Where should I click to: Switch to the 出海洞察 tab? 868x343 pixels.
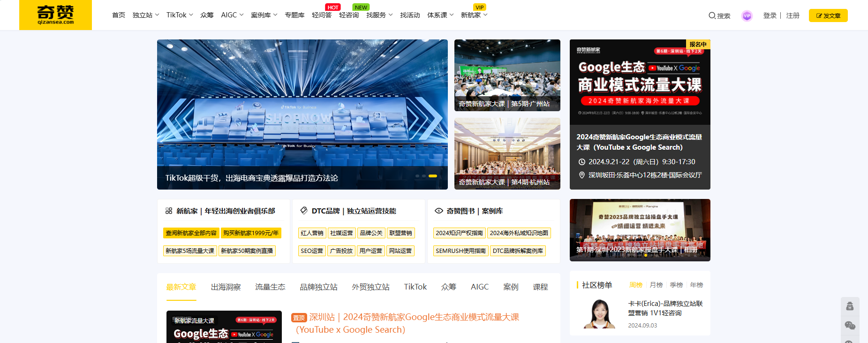coord(226,287)
